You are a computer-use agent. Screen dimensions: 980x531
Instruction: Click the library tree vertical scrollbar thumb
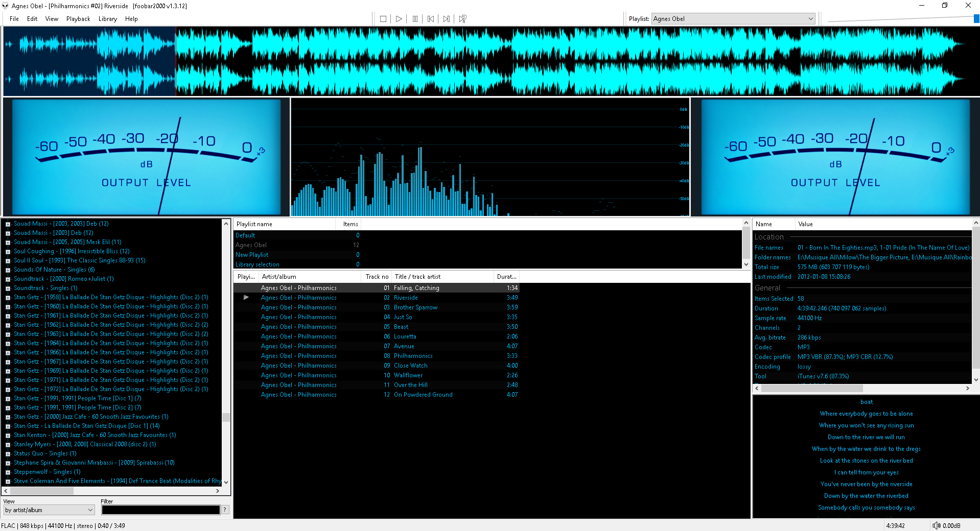pyautogui.click(x=226, y=417)
